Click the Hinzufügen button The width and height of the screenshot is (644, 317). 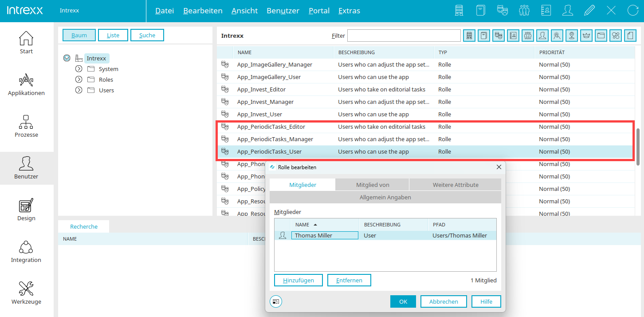click(298, 280)
